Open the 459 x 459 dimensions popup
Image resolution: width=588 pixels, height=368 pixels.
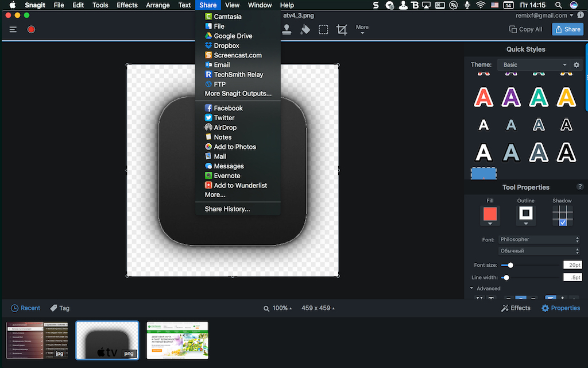pos(318,308)
